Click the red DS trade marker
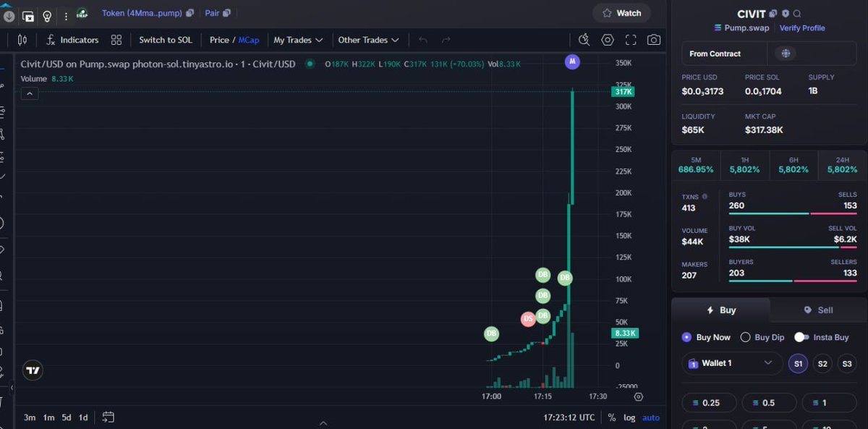The width and height of the screenshot is (868, 429). pos(529,318)
